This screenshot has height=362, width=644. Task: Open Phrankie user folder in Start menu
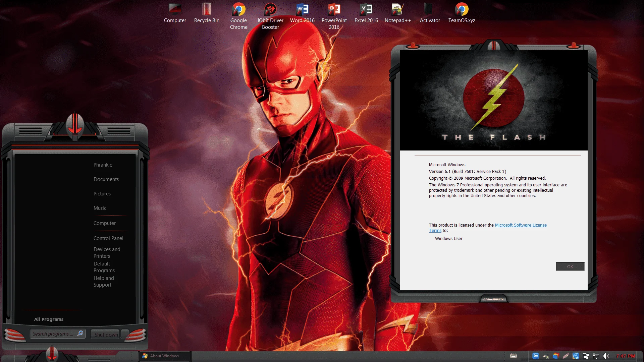(x=103, y=165)
